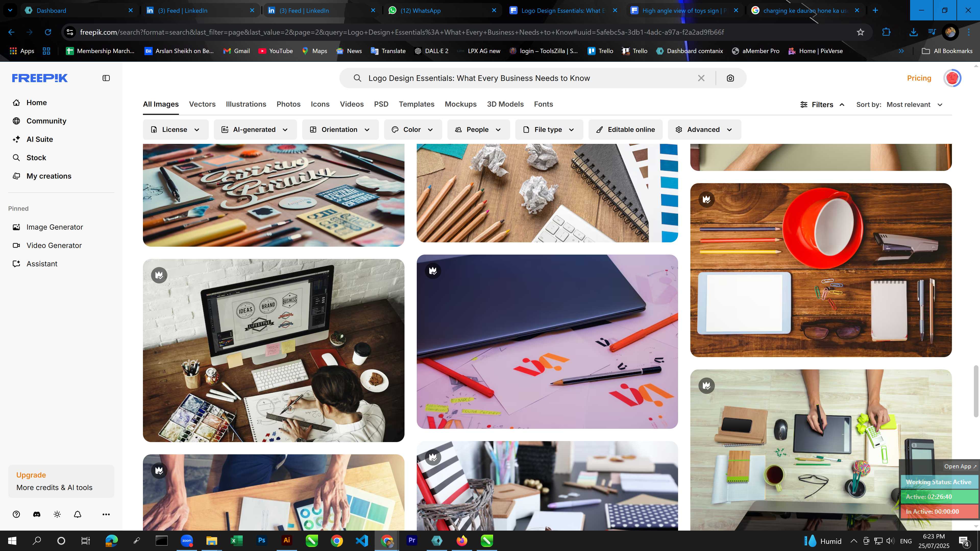Open the user profile avatar menu
This screenshot has height=551, width=980.
point(952,78)
